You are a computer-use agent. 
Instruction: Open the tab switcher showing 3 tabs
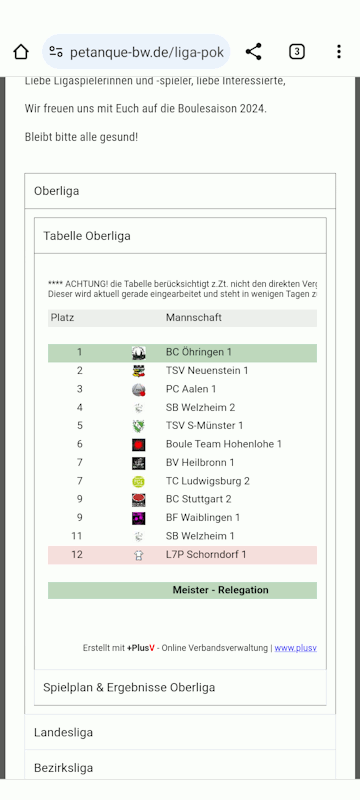click(297, 52)
